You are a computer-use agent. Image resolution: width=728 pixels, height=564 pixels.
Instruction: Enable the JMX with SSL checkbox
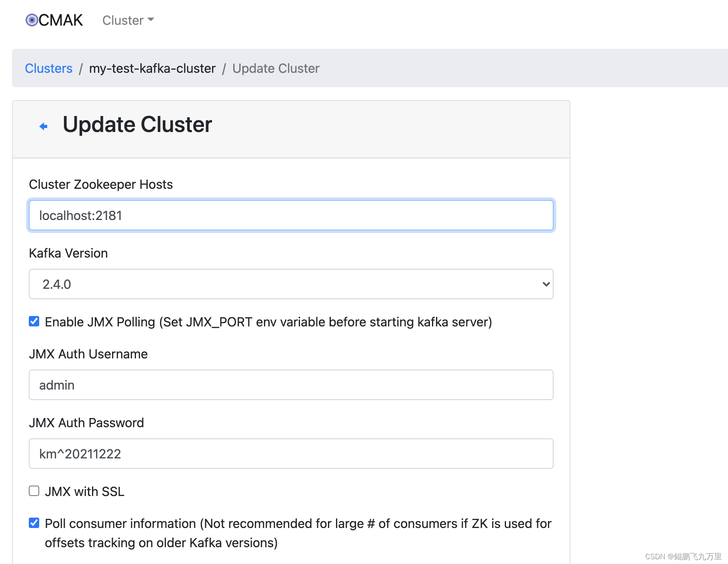34,491
